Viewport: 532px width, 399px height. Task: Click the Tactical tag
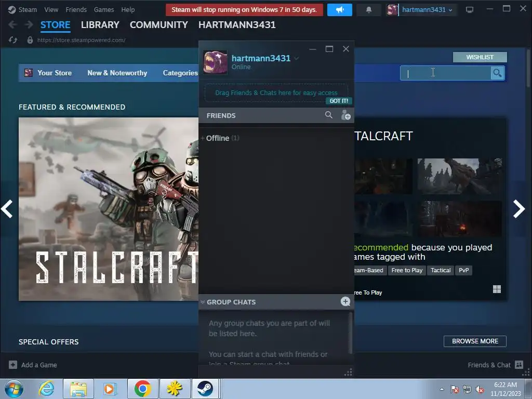[441, 270]
